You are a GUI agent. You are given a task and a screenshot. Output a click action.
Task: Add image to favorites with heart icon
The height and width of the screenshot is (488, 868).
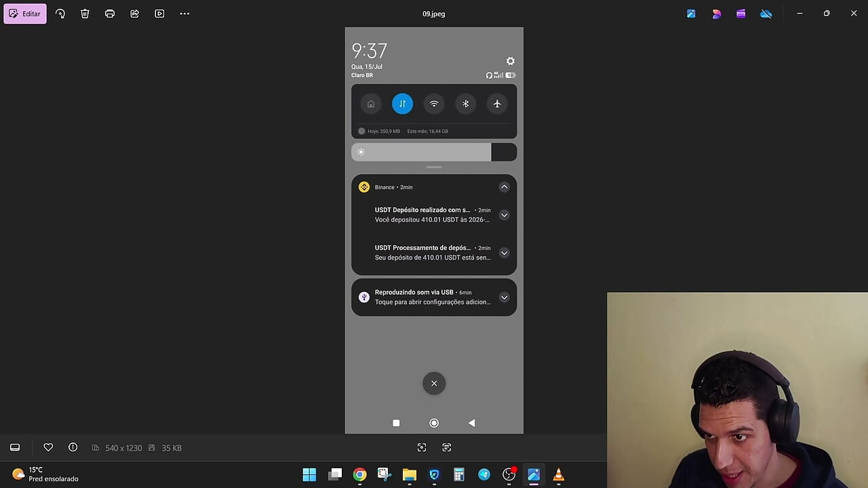[48, 447]
